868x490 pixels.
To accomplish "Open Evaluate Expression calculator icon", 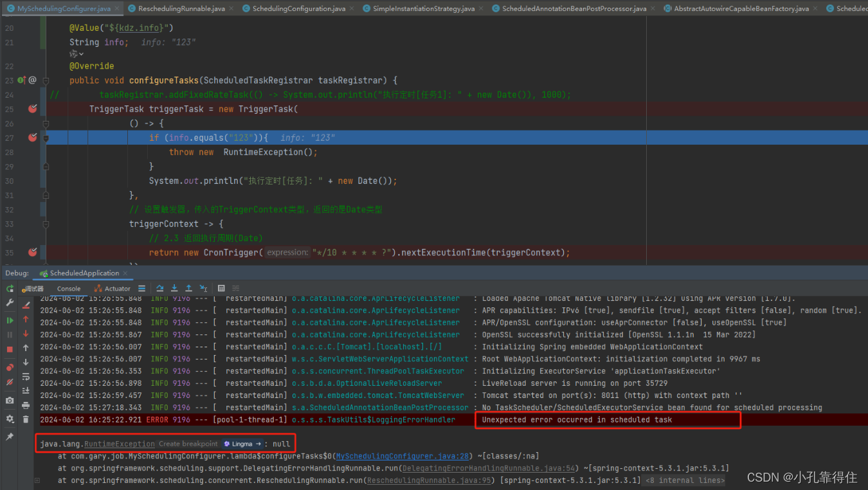I will click(221, 289).
